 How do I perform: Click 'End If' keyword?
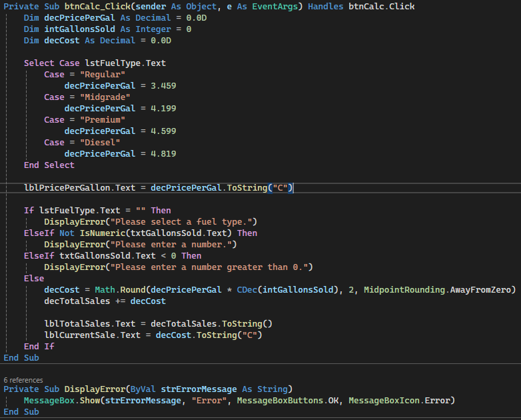point(39,347)
